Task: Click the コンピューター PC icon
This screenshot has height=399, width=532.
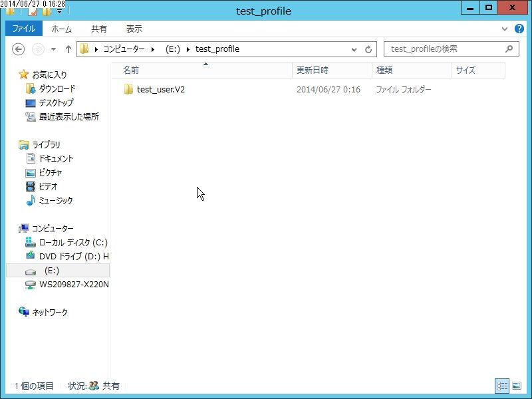Action: [24, 228]
